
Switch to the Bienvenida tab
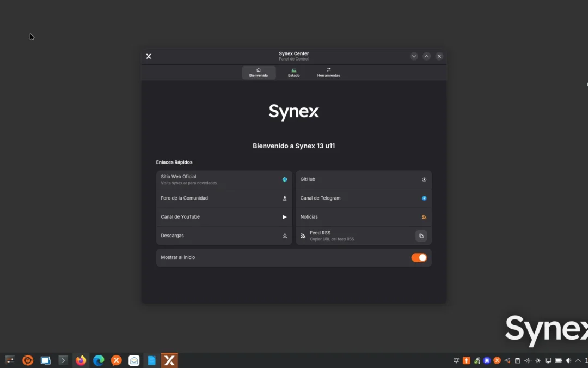[259, 73]
